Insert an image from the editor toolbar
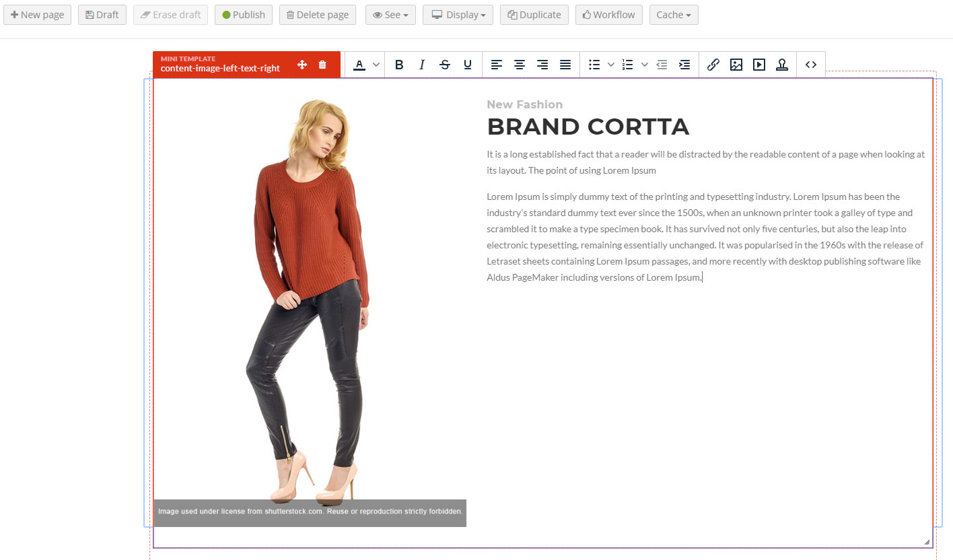 736,65
